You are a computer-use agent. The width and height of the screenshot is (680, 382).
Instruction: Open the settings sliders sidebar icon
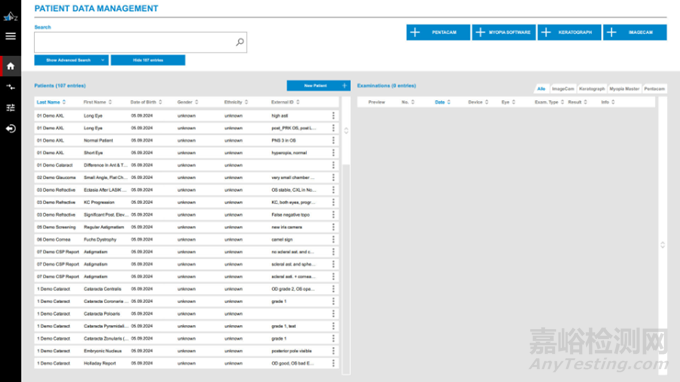click(10, 108)
